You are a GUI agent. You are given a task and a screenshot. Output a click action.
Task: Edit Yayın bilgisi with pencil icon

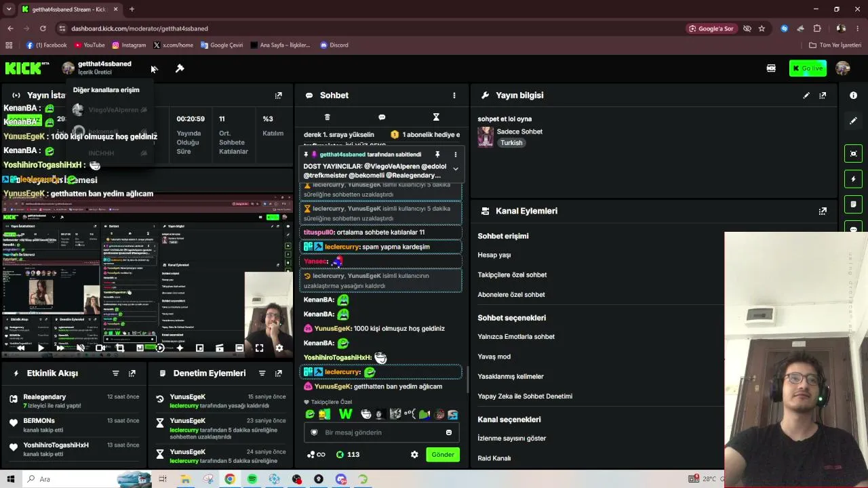pos(806,96)
